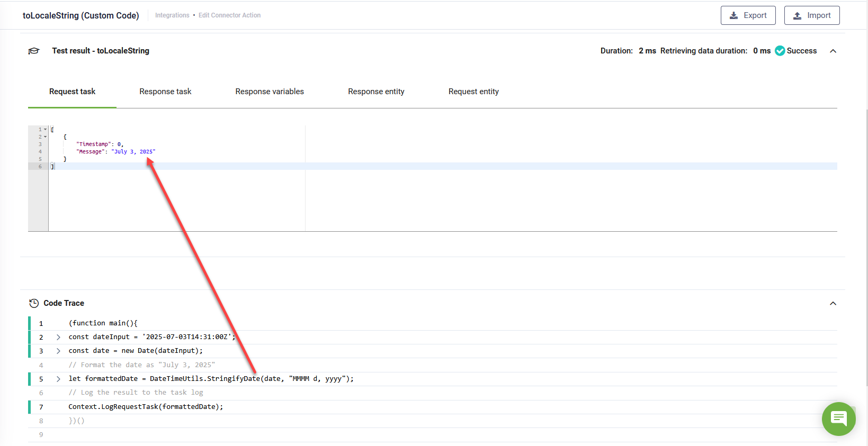868x446 pixels.
Task: Click line 6 in JSON editor gutter
Action: (x=40, y=166)
